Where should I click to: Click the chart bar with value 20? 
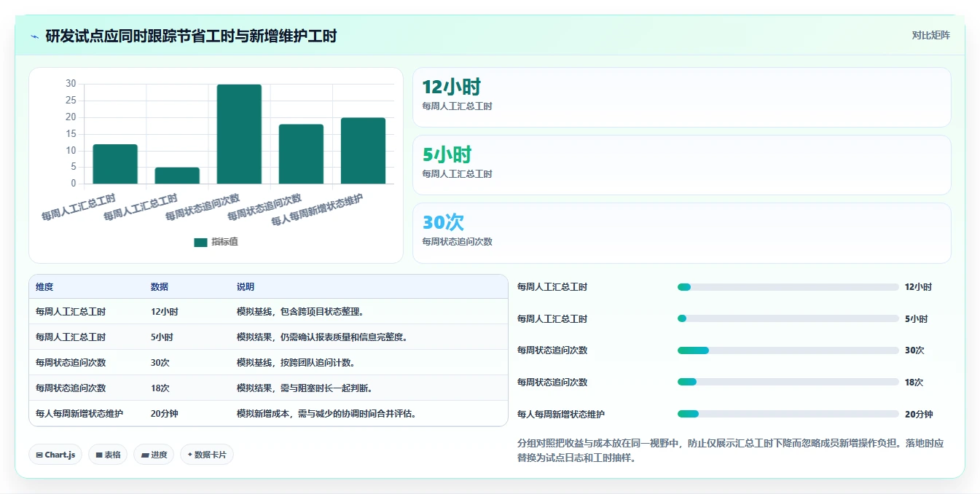click(363, 151)
